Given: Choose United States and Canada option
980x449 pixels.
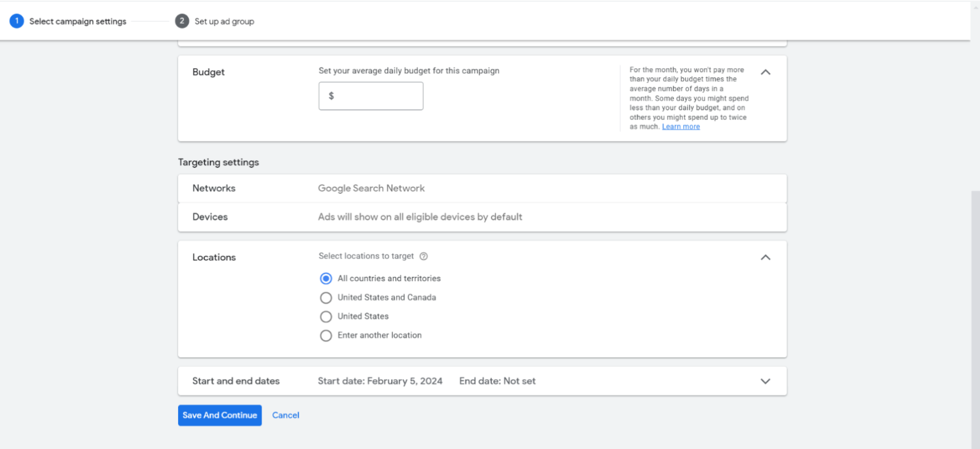Looking at the screenshot, I should pos(326,298).
